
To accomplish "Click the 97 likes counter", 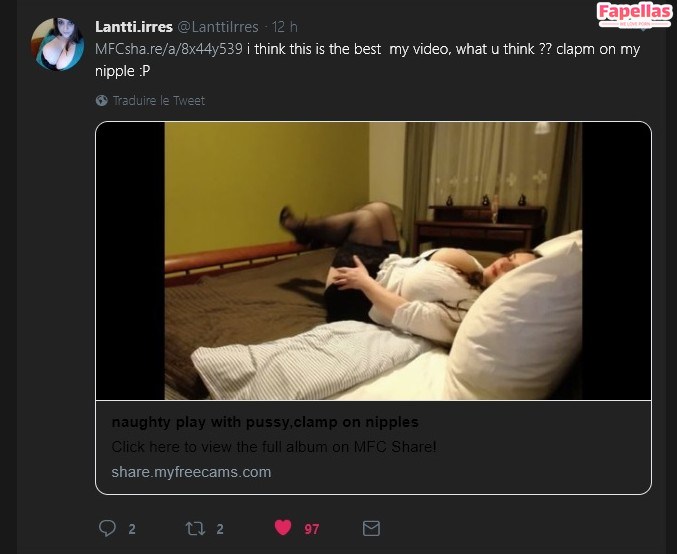I will 312,529.
